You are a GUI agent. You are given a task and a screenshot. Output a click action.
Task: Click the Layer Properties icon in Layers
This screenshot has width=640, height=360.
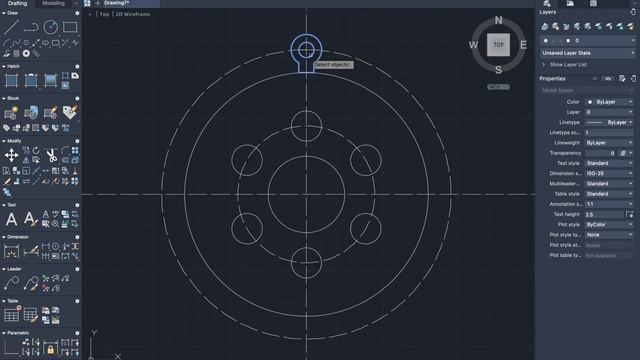click(544, 27)
